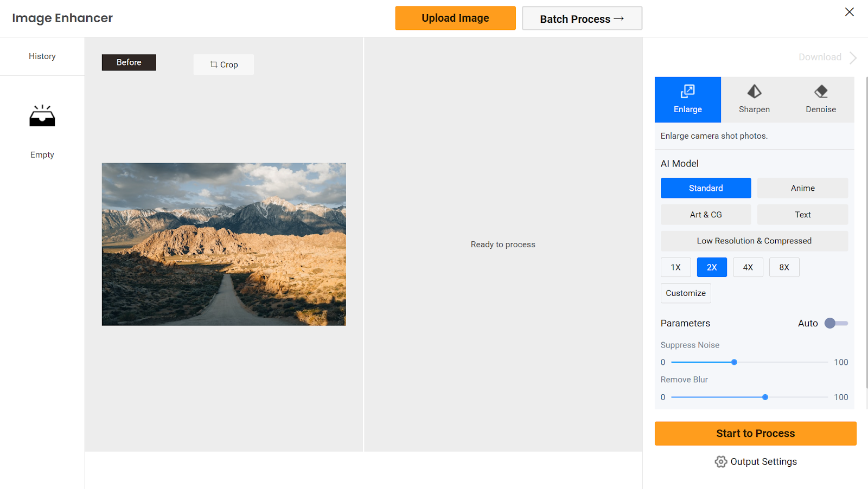868x489 pixels.
Task: Click the empty history inbox icon
Action: (x=42, y=115)
